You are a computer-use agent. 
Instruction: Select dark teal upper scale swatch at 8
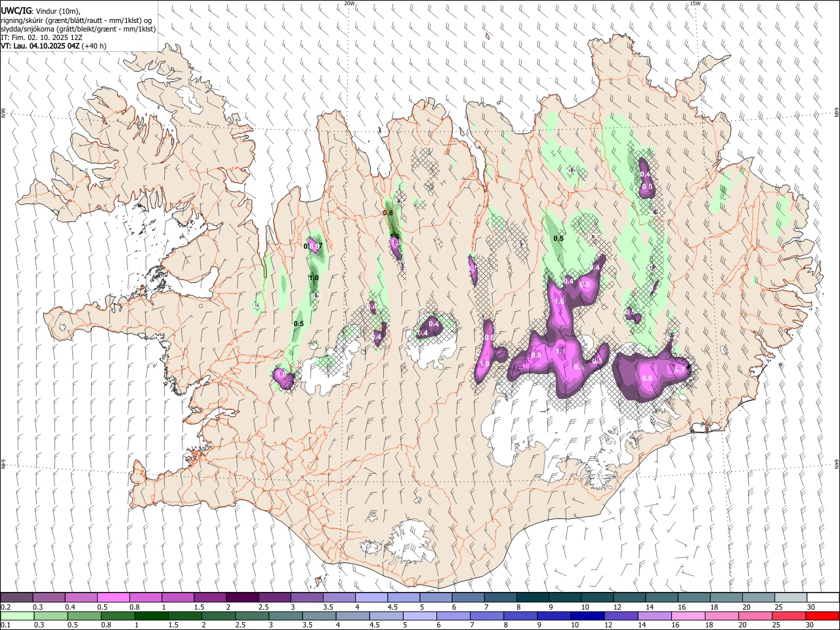click(x=532, y=597)
